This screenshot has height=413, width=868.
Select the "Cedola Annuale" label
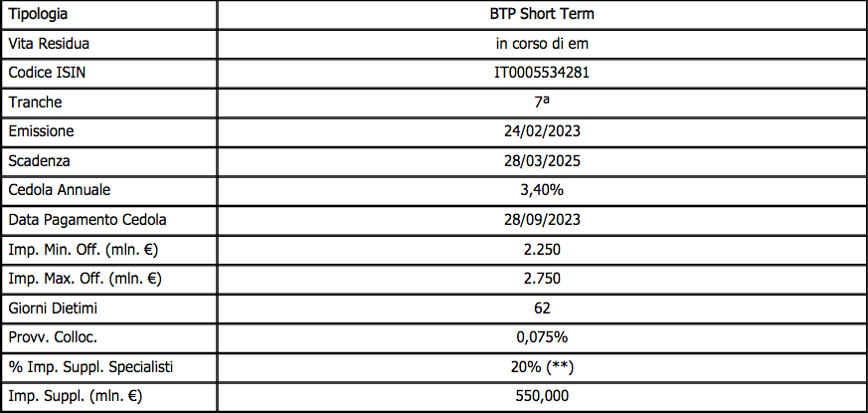pos(59,190)
